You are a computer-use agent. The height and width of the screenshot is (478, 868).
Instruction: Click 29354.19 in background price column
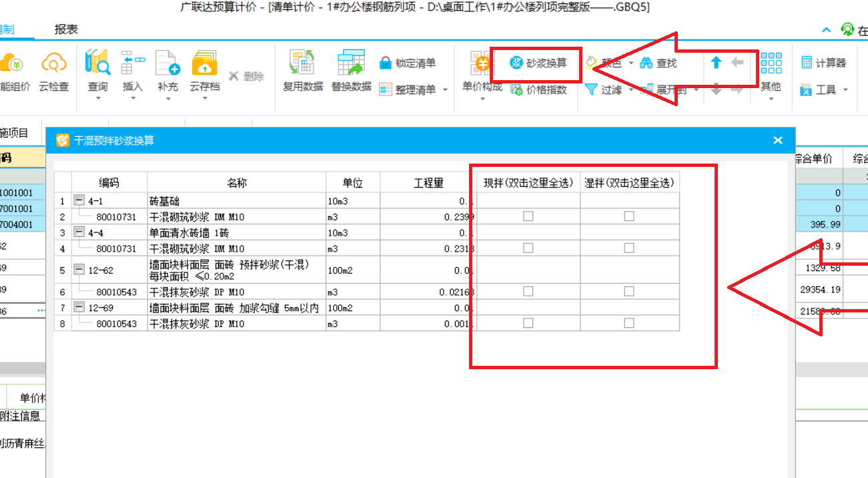click(x=821, y=290)
